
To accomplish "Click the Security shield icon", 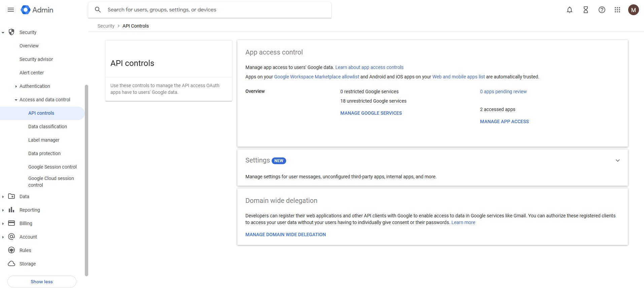I will [11, 32].
